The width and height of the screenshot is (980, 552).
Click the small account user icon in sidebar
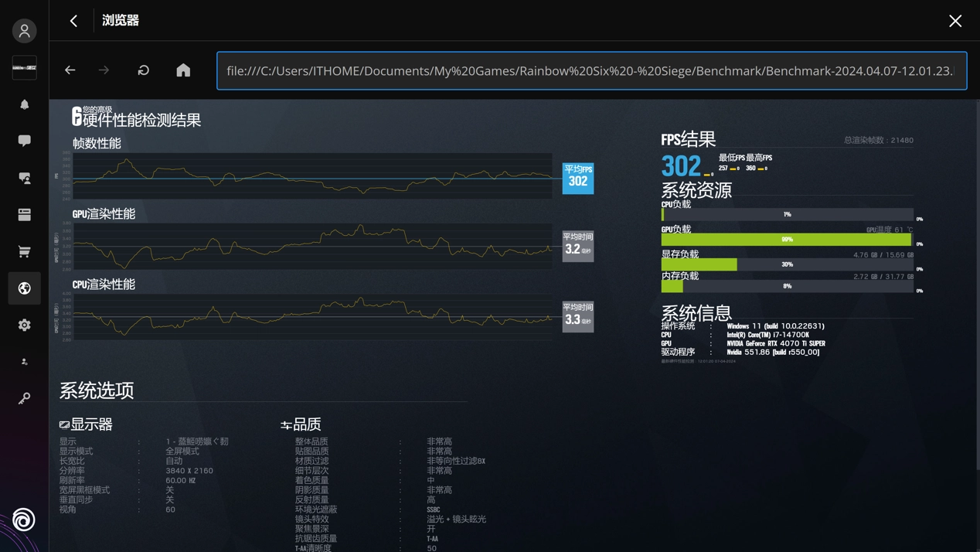click(25, 362)
